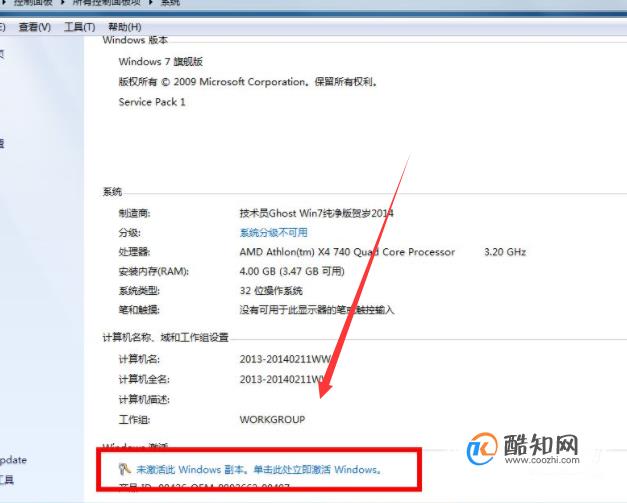
Task: Open the 帮助(H) menu
Action: (x=125, y=27)
